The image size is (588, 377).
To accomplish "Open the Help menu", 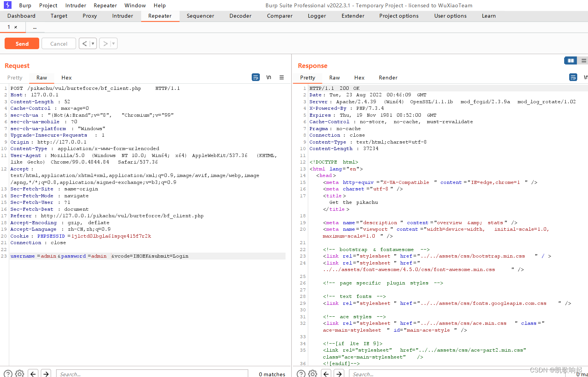I will pos(159,5).
